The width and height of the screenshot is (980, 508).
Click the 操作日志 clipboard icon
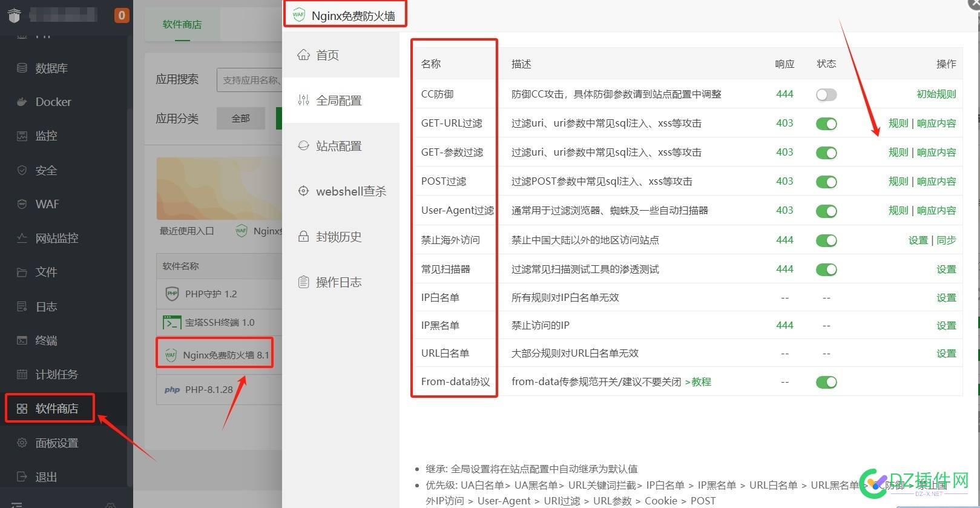303,282
